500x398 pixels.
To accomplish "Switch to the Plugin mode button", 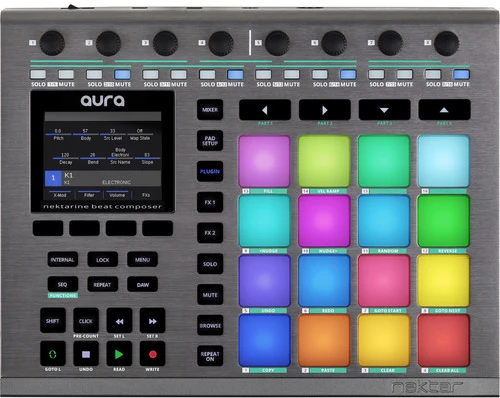I will click(x=210, y=171).
